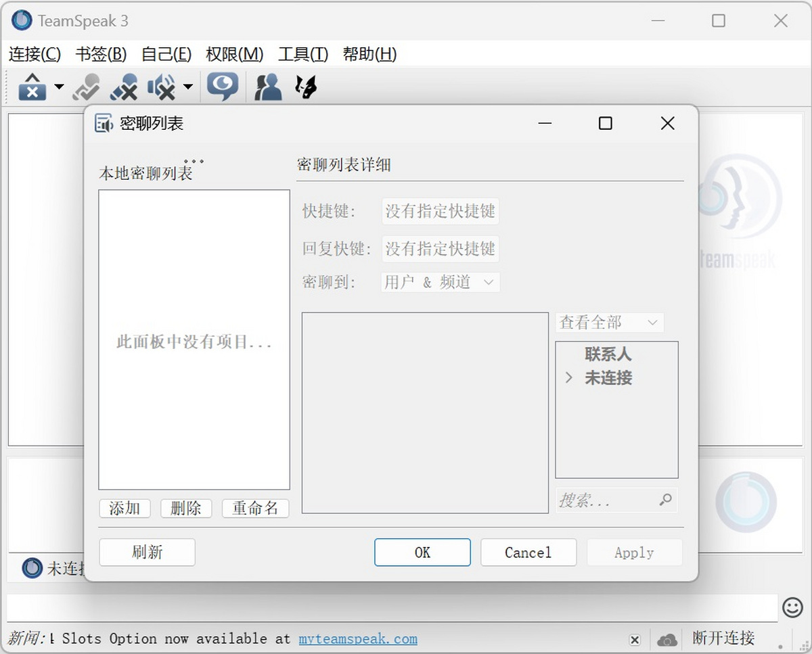Open the contacts list icon
This screenshot has width=812, height=654.
[268, 87]
